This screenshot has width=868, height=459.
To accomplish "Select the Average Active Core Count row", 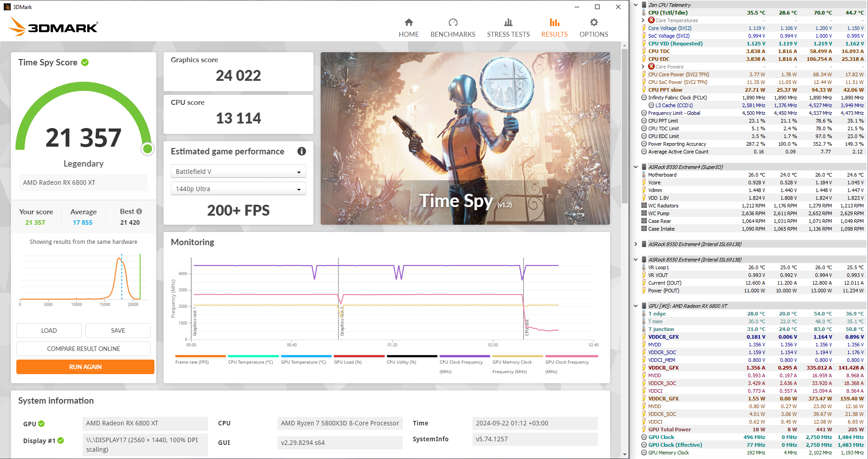I will [753, 152].
